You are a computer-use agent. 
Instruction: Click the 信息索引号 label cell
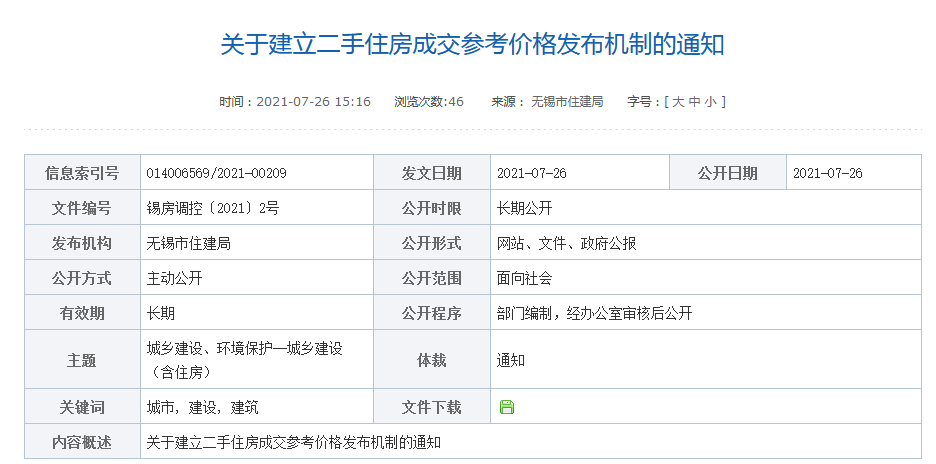tap(82, 173)
